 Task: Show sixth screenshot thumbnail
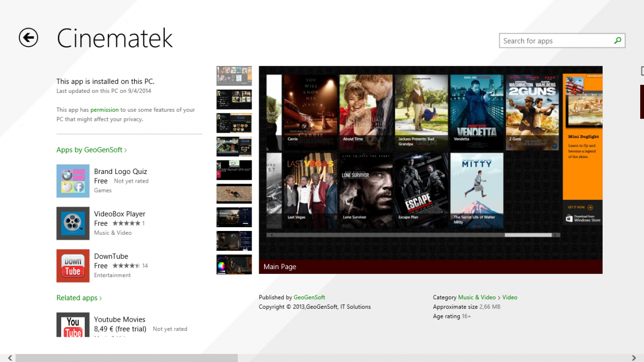pos(234,194)
